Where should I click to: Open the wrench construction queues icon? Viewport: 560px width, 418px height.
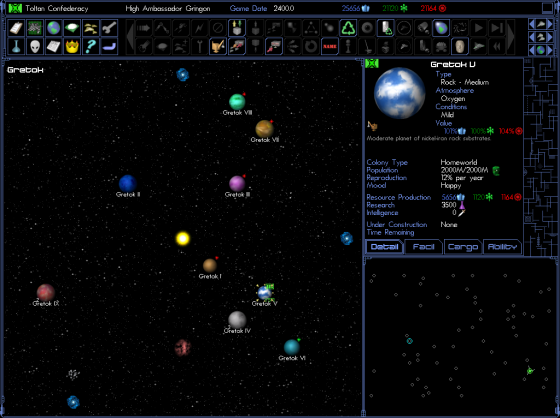pos(109,28)
